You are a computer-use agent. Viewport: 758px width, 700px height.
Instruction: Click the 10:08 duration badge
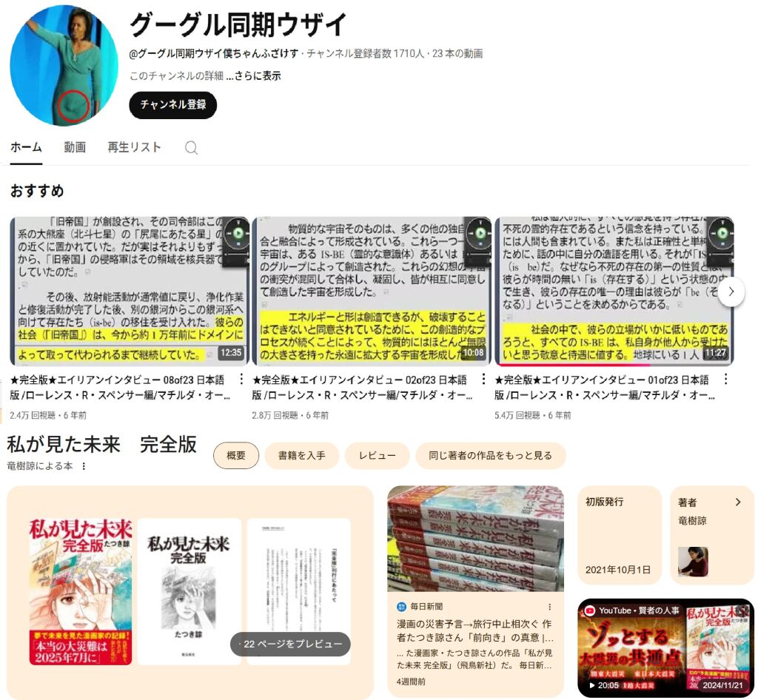tap(473, 353)
